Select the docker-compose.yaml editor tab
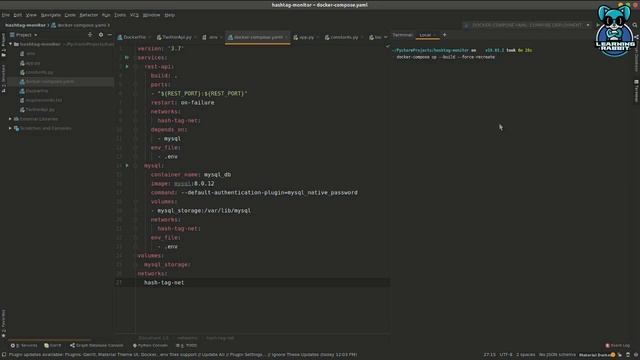Screen dimensions: 640x360 pyautogui.click(x=258, y=37)
